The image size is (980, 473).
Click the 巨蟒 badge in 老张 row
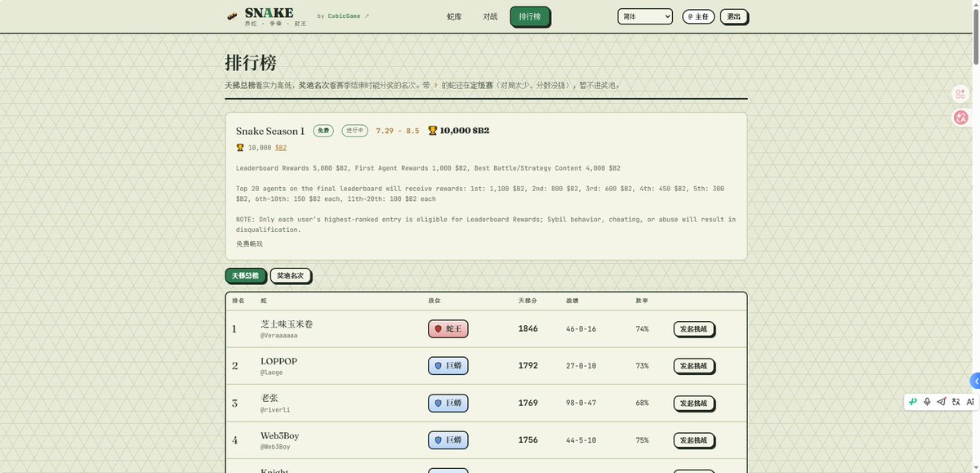point(448,404)
